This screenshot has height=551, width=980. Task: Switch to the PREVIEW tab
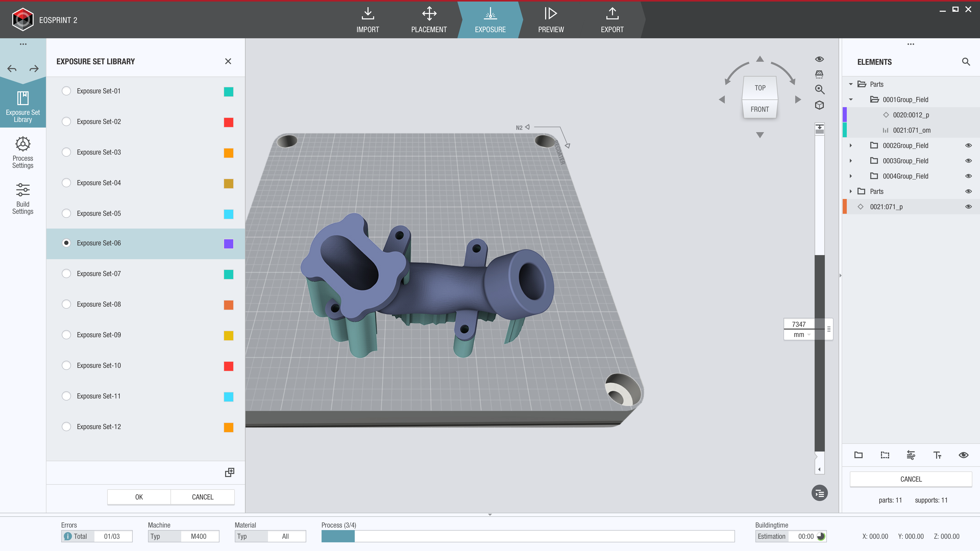(550, 20)
